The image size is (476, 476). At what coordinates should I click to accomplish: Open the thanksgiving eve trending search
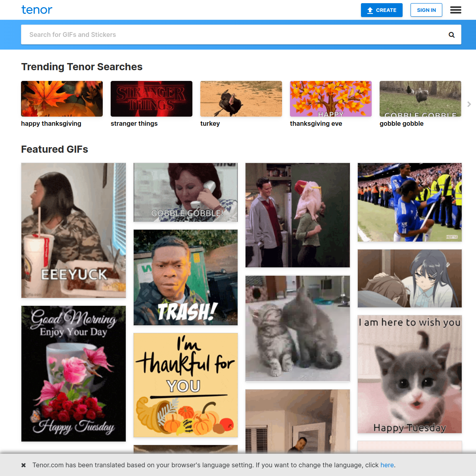[331, 104]
